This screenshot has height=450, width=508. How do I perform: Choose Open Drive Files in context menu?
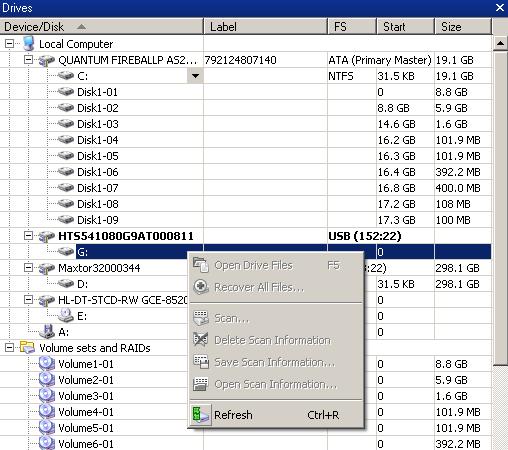pos(276,265)
